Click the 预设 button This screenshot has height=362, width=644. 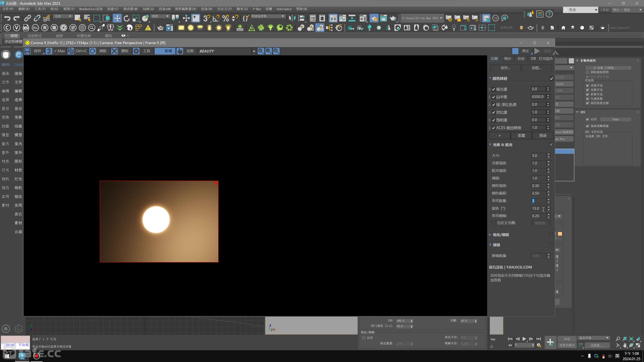pyautogui.click(x=543, y=135)
